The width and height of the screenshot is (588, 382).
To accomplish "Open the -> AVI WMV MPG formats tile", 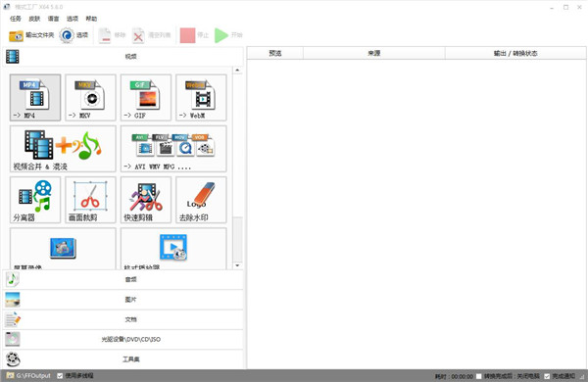I will [173, 149].
